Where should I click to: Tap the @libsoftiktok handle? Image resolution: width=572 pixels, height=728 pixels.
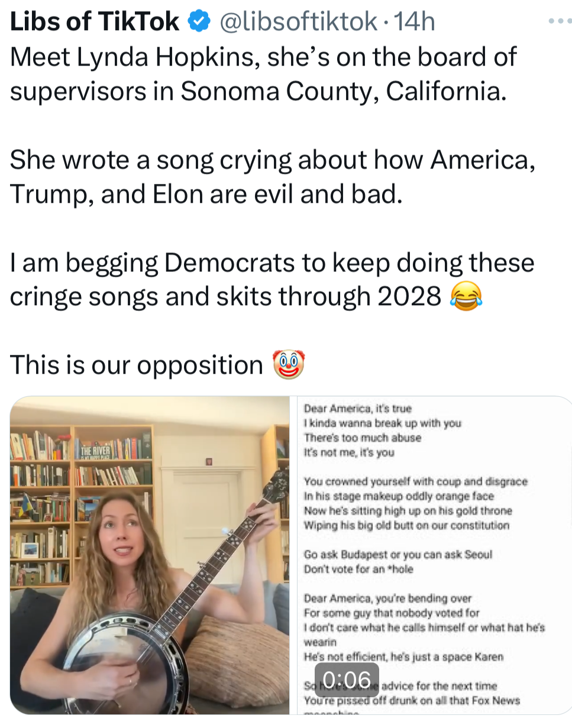[299, 22]
